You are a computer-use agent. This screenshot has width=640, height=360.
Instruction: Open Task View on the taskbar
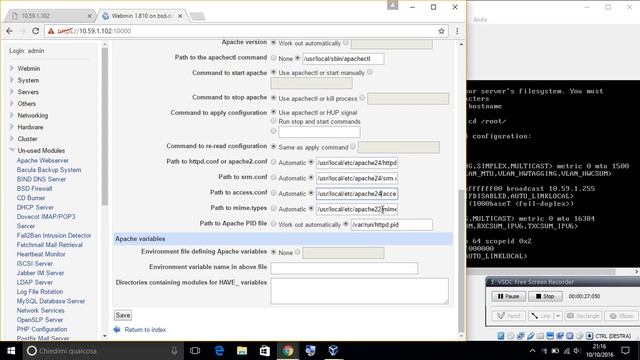click(195, 351)
